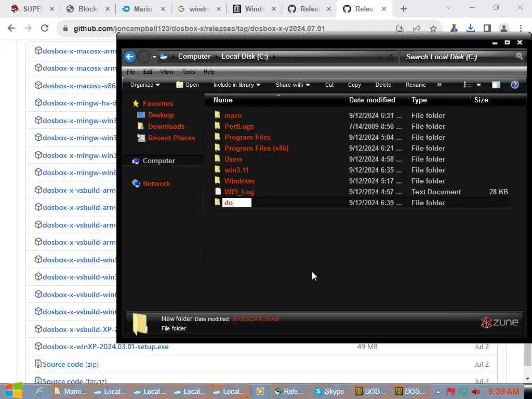The height and width of the screenshot is (399, 532).
Task: Switch to the Block browser tab
Action: (x=87, y=9)
